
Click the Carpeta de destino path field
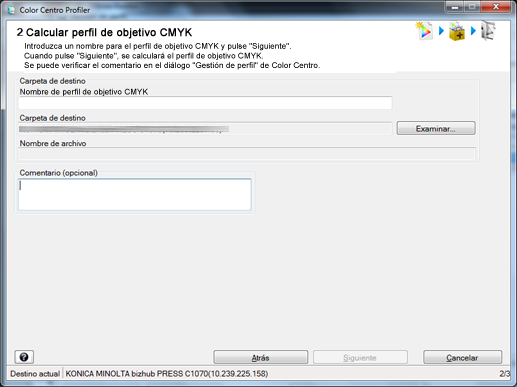click(x=205, y=128)
